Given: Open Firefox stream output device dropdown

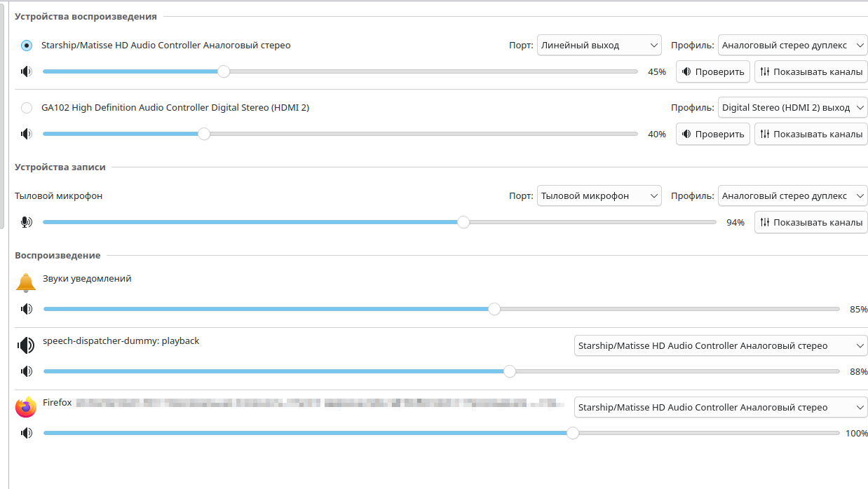Looking at the screenshot, I should click(721, 408).
